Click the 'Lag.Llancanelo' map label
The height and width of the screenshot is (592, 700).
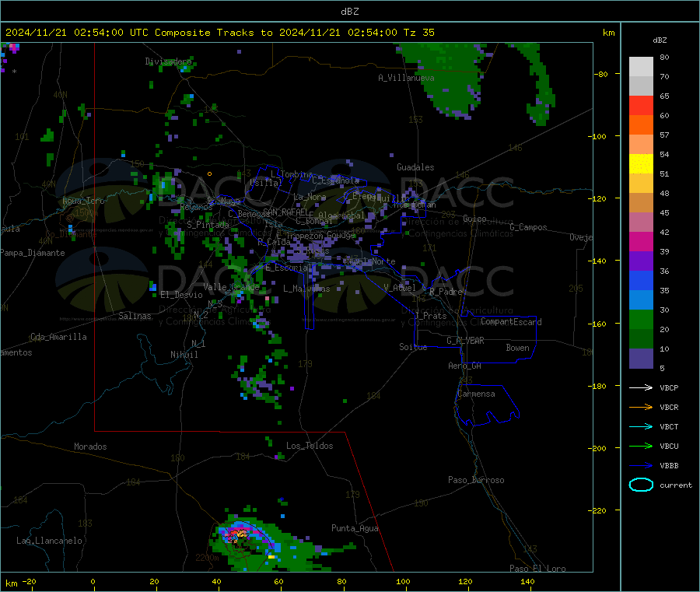[x=49, y=541]
